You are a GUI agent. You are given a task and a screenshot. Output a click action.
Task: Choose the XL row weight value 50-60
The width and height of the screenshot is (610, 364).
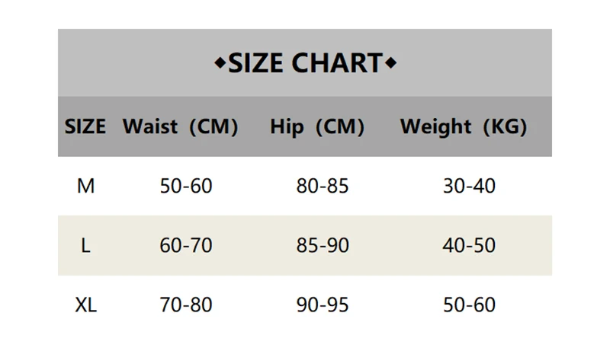tap(469, 305)
